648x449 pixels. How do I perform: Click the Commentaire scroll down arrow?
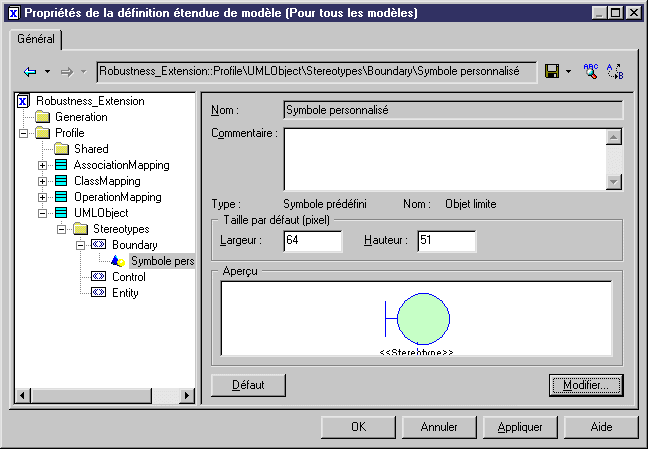pyautogui.click(x=614, y=182)
